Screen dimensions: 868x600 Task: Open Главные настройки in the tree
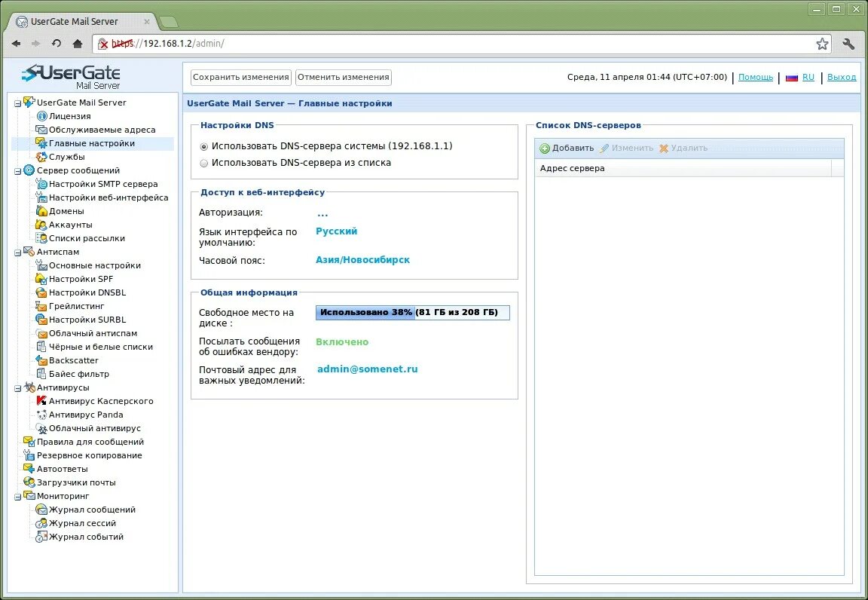pos(92,143)
